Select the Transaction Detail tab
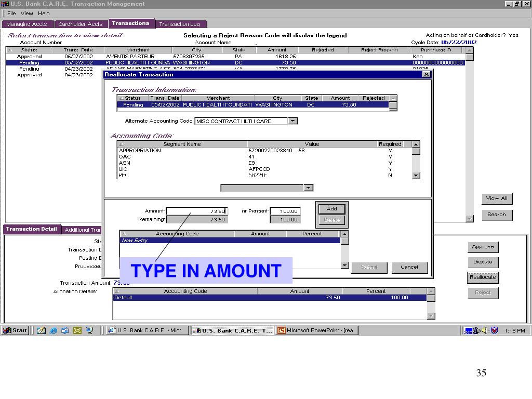 pyautogui.click(x=32, y=229)
